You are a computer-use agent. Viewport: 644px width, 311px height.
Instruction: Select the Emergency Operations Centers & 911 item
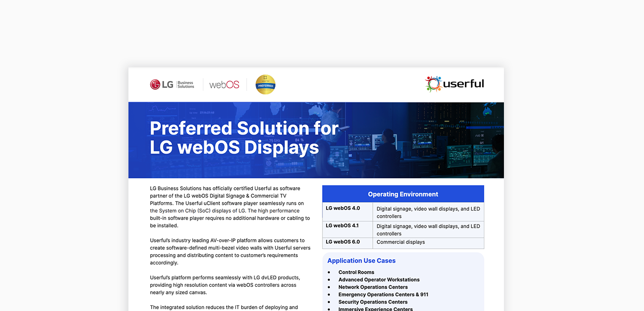[383, 294]
